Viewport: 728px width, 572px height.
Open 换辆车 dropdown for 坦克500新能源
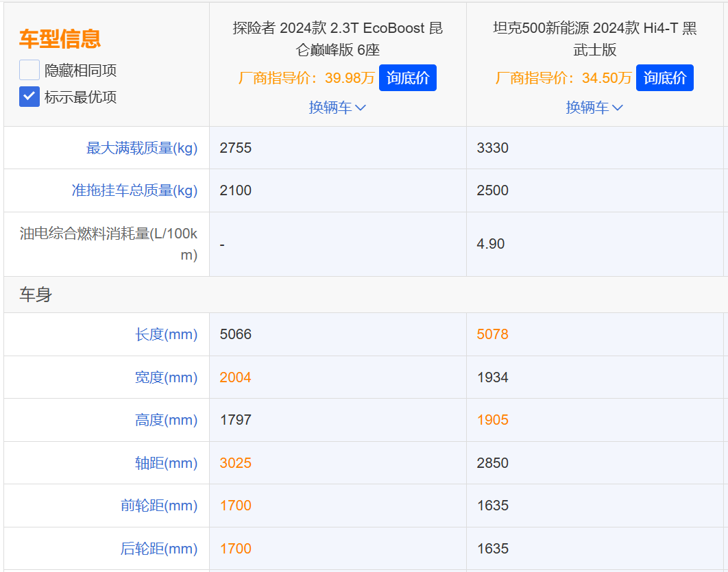point(594,108)
